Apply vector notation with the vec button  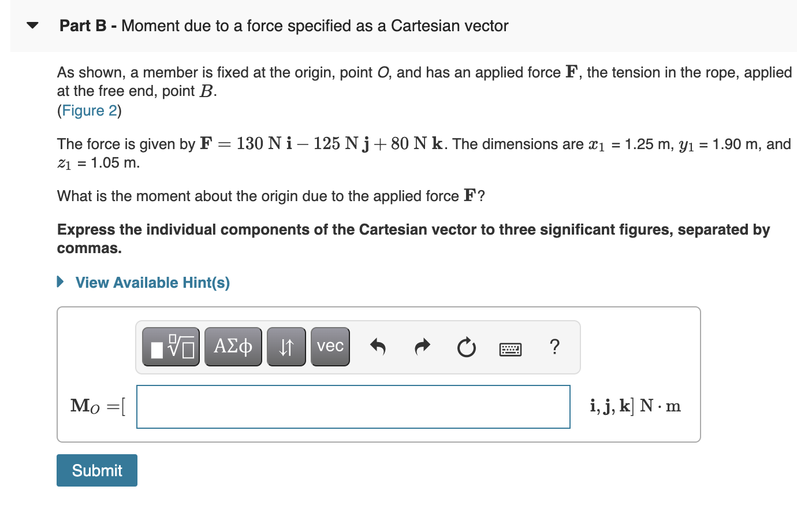tap(330, 346)
